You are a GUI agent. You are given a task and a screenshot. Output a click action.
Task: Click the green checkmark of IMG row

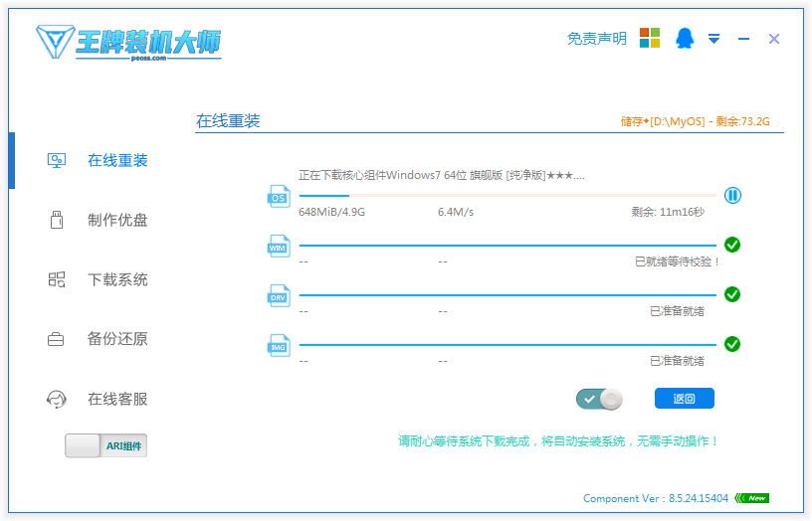(x=732, y=344)
